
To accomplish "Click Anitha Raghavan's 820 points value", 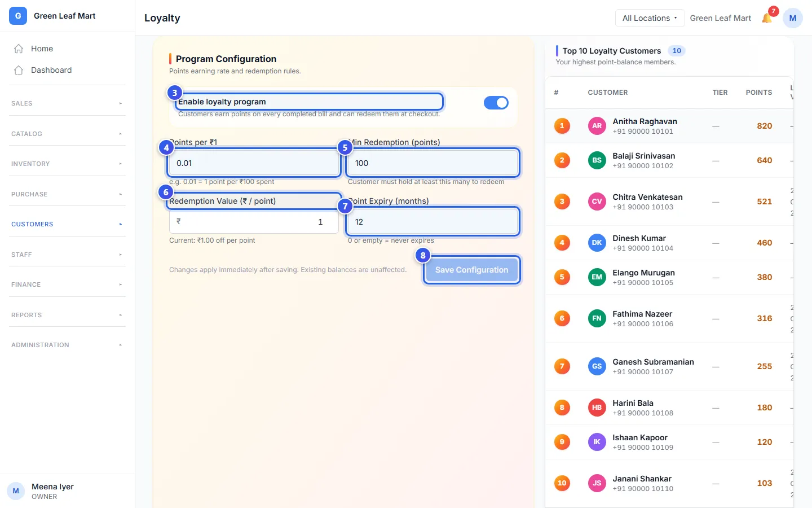I will click(x=765, y=126).
